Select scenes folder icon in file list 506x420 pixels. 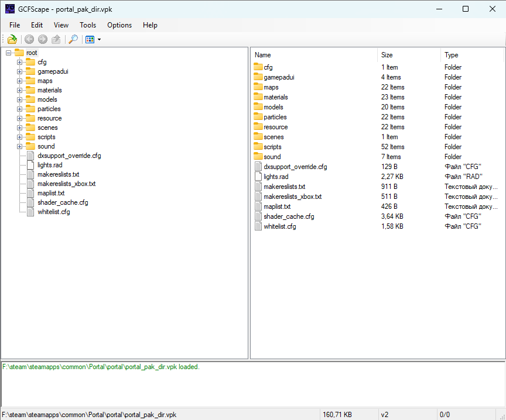[258, 137]
